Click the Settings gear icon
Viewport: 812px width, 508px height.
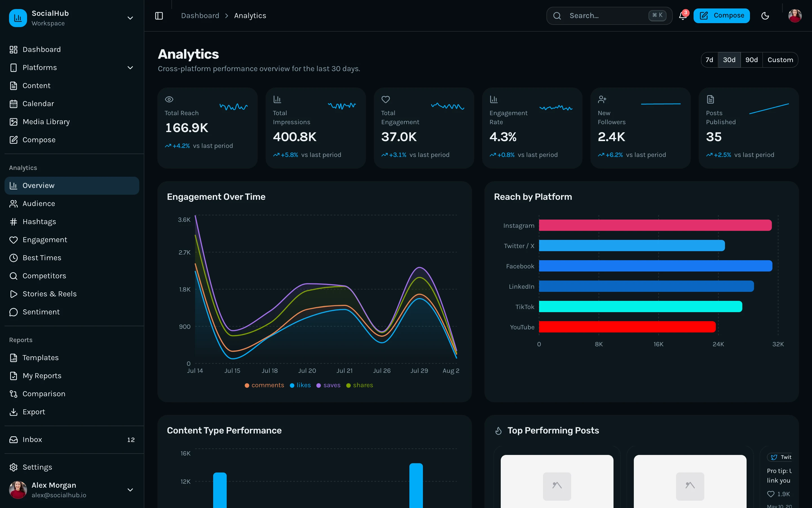pyautogui.click(x=14, y=467)
